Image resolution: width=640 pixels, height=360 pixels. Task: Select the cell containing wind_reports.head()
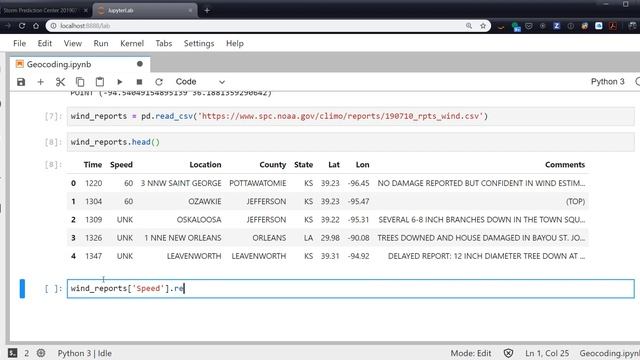(351, 142)
